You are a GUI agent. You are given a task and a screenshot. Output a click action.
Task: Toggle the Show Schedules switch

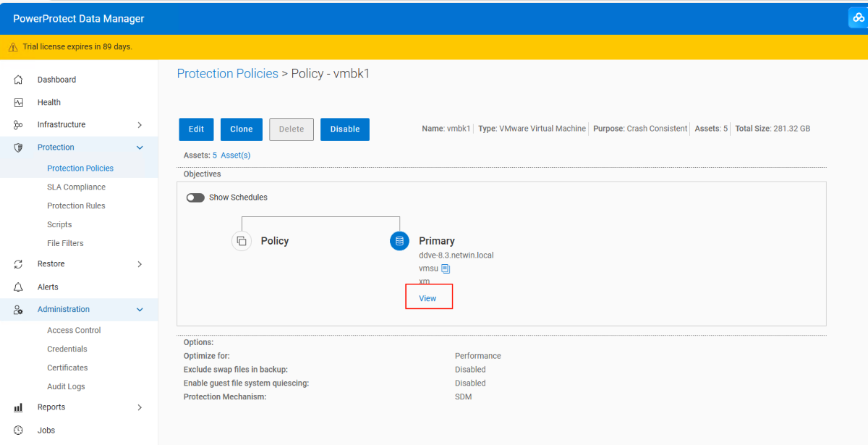coord(195,198)
